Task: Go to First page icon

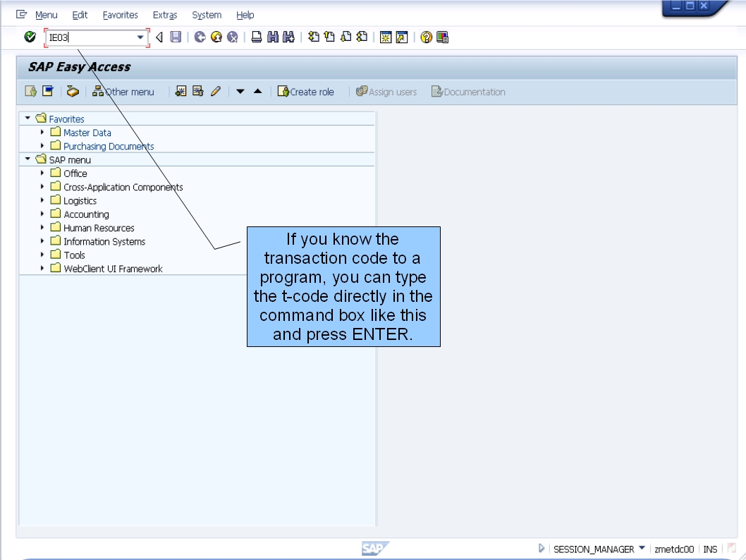Action: (x=314, y=37)
